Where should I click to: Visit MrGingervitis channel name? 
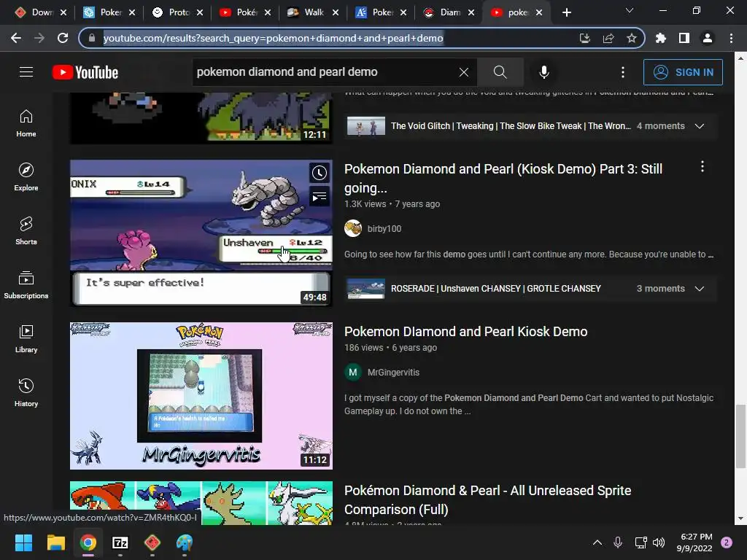point(393,373)
